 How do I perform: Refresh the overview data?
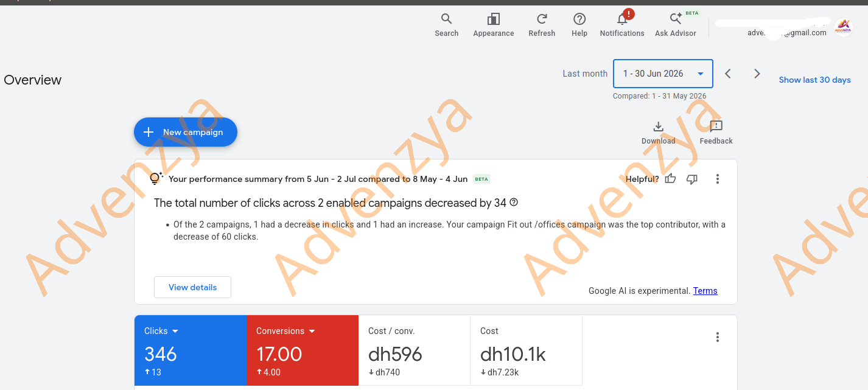coord(542,25)
